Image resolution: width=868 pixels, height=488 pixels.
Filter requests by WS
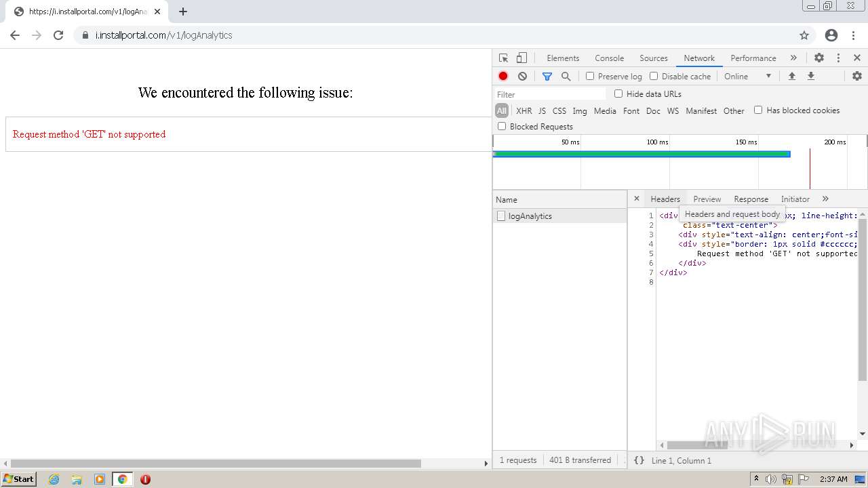click(x=673, y=110)
